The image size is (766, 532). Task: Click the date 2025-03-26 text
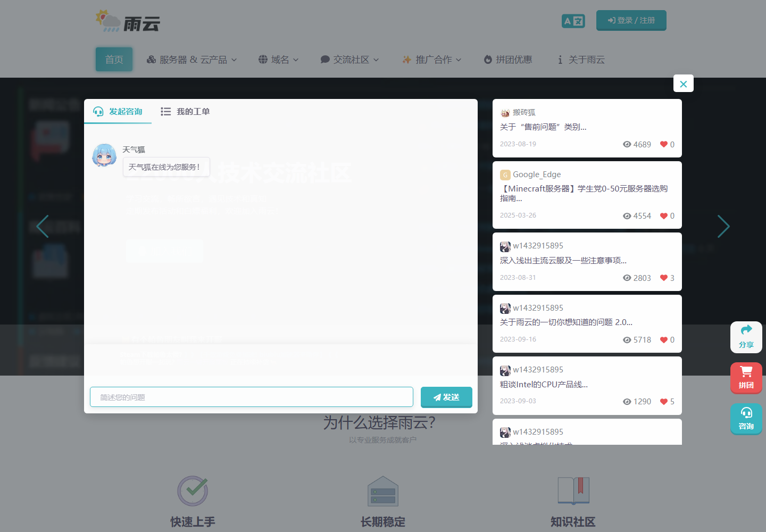518,215
